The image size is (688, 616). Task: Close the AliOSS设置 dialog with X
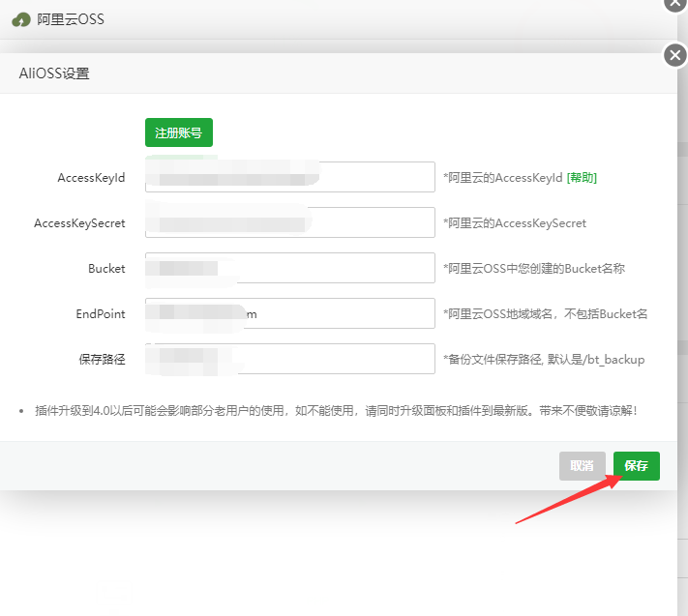pyautogui.click(x=675, y=56)
